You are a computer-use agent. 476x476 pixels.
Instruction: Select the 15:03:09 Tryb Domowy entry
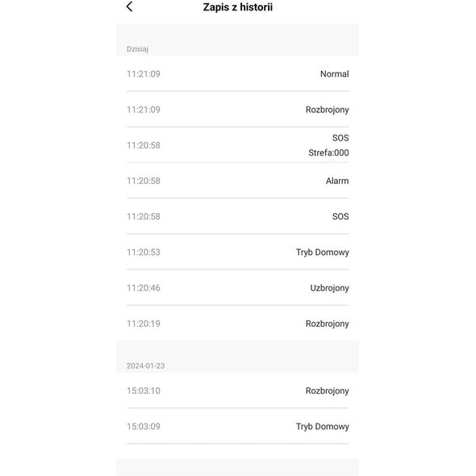point(237,427)
